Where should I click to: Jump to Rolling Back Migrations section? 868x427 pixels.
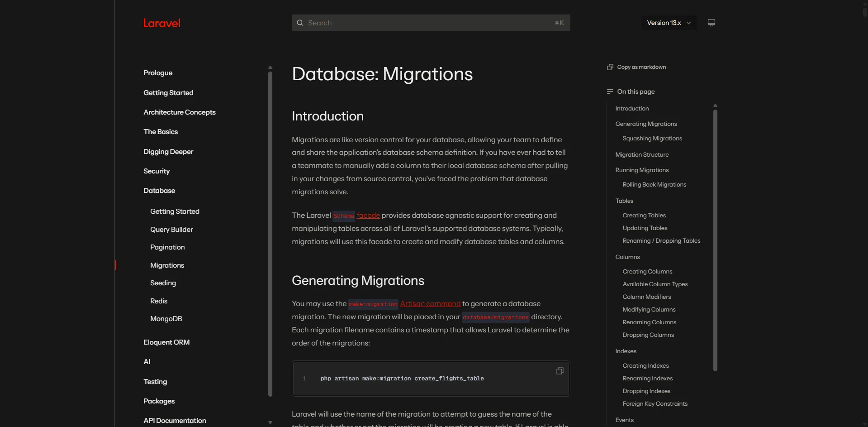(655, 185)
